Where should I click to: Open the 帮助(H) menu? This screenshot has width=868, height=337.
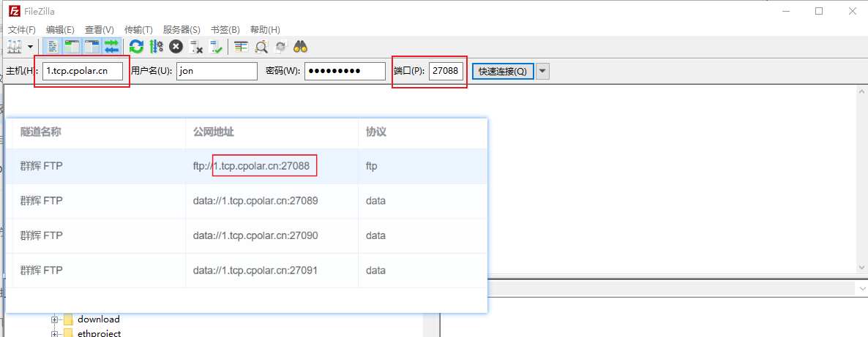tap(265, 29)
